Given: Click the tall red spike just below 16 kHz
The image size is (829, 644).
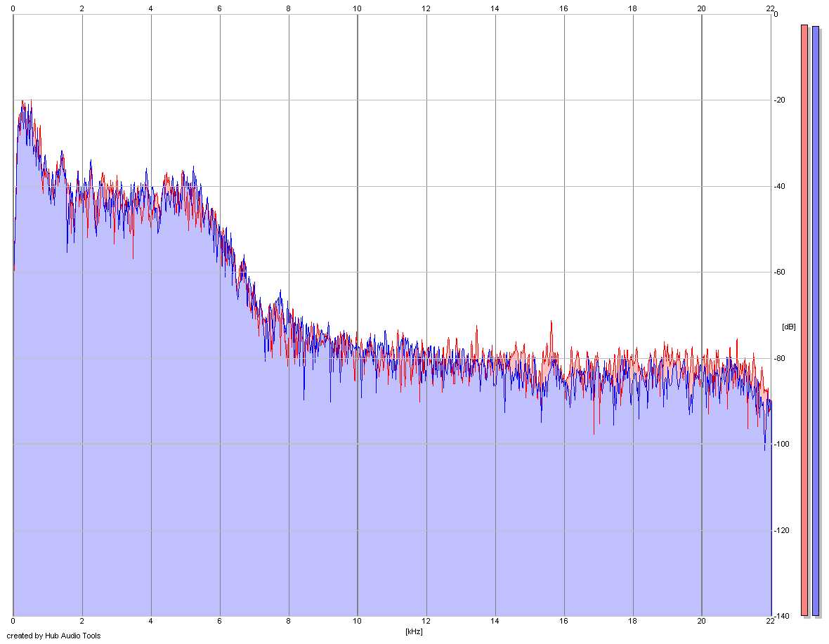Looking at the screenshot, I should [x=551, y=330].
